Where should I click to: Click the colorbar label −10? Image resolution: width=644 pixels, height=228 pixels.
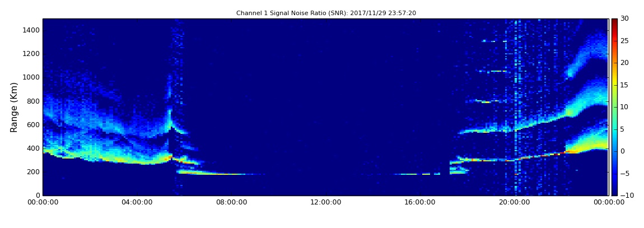click(x=627, y=196)
